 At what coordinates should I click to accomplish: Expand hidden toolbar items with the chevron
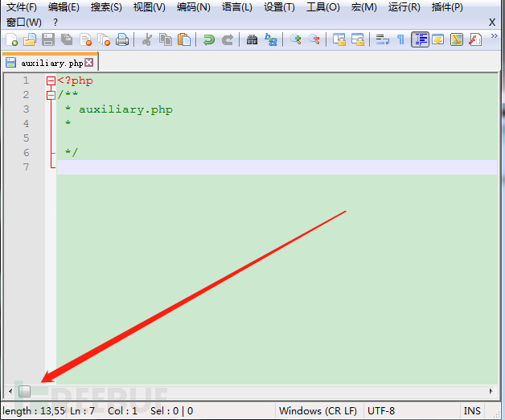495,36
